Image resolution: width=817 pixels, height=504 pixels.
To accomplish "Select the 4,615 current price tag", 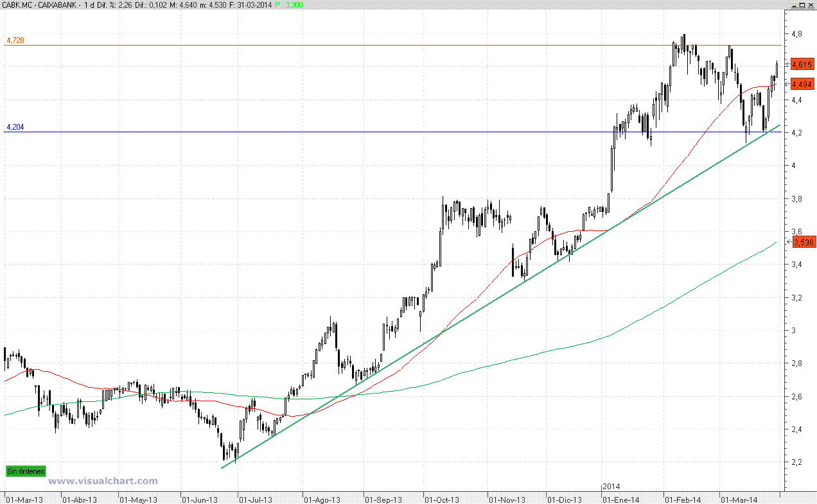I will tap(802, 64).
